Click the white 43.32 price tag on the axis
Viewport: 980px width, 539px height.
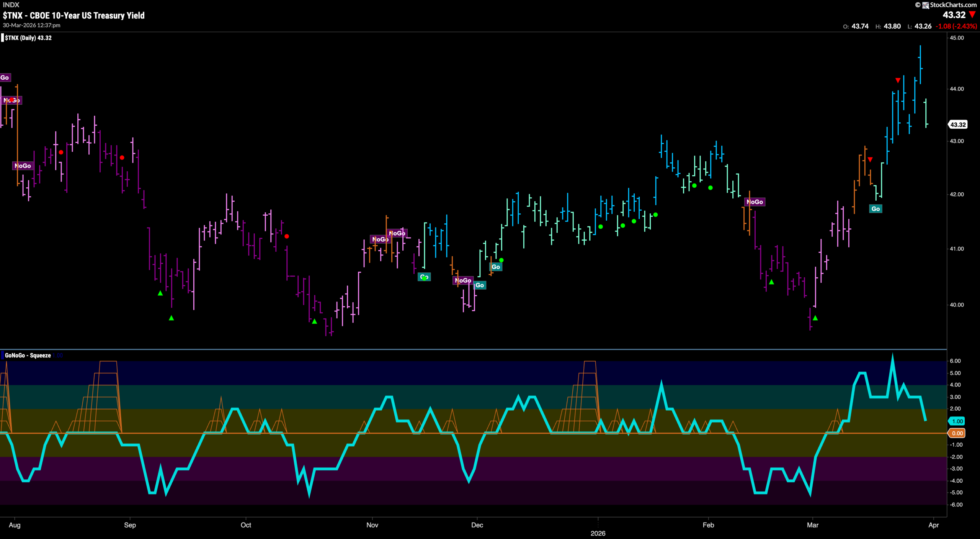[958, 125]
